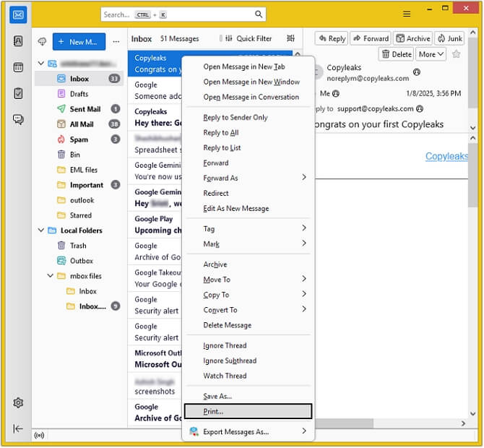Open the application hamburger menu
Screen dimensions: 484x448
407,14
